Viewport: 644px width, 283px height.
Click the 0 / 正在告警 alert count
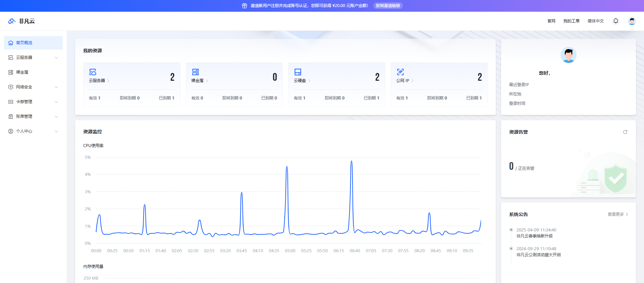tap(522, 166)
